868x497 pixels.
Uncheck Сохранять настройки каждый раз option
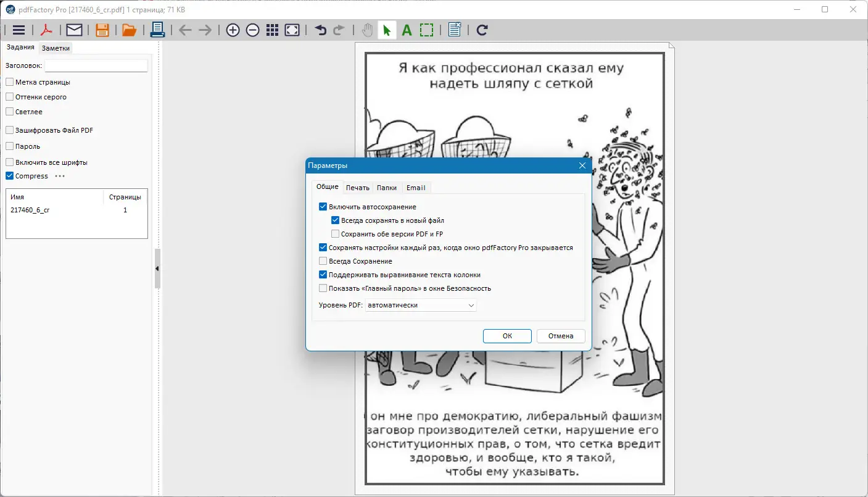pyautogui.click(x=323, y=248)
